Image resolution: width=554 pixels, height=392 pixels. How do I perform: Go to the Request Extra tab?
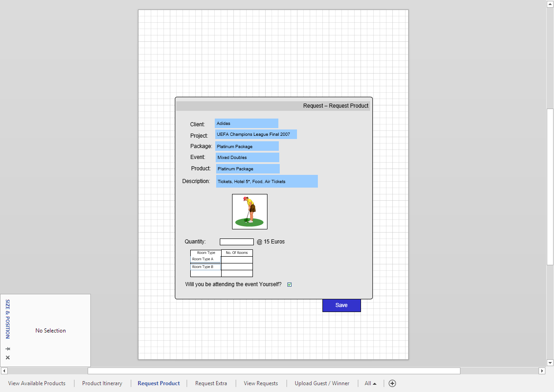point(211,383)
